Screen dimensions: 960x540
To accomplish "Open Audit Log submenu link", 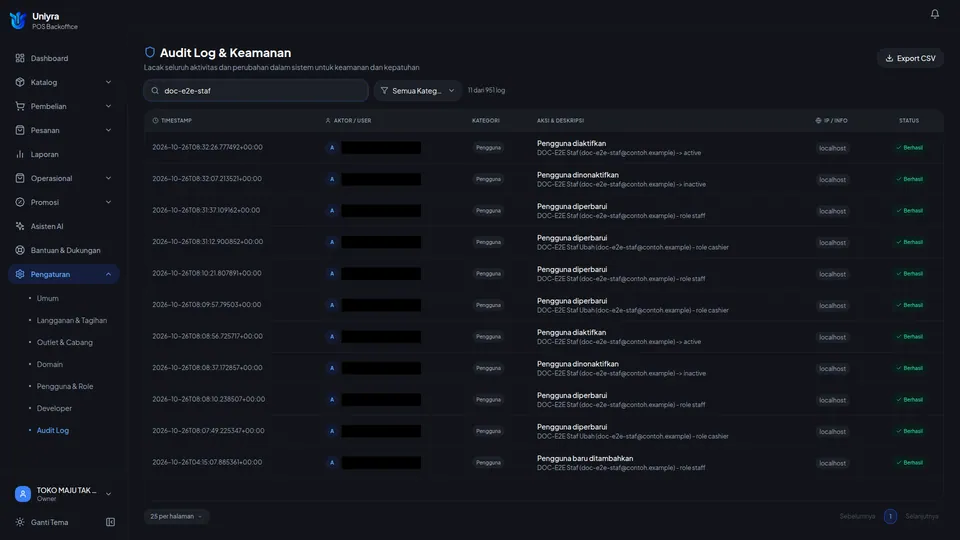I will tap(53, 430).
